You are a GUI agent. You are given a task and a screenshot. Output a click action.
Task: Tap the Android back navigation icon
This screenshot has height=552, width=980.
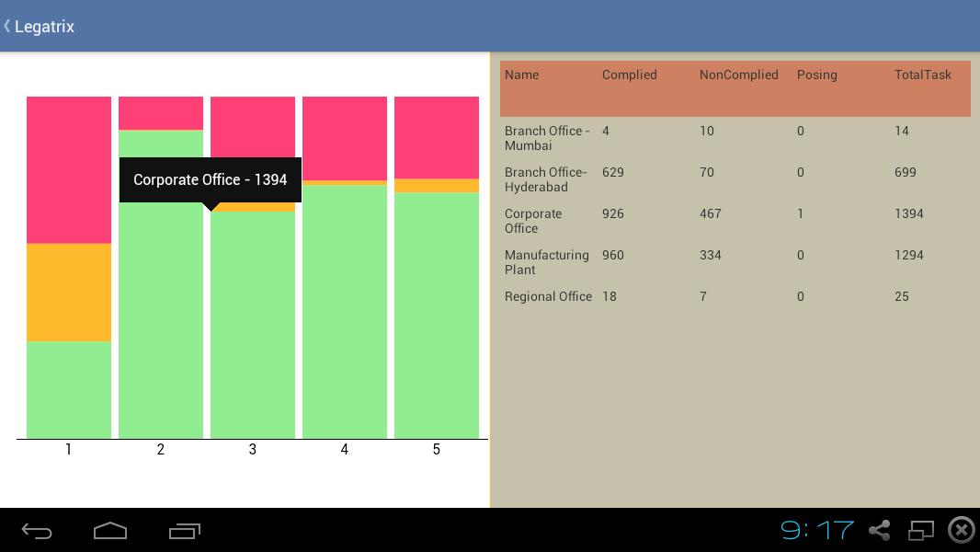pos(37,532)
